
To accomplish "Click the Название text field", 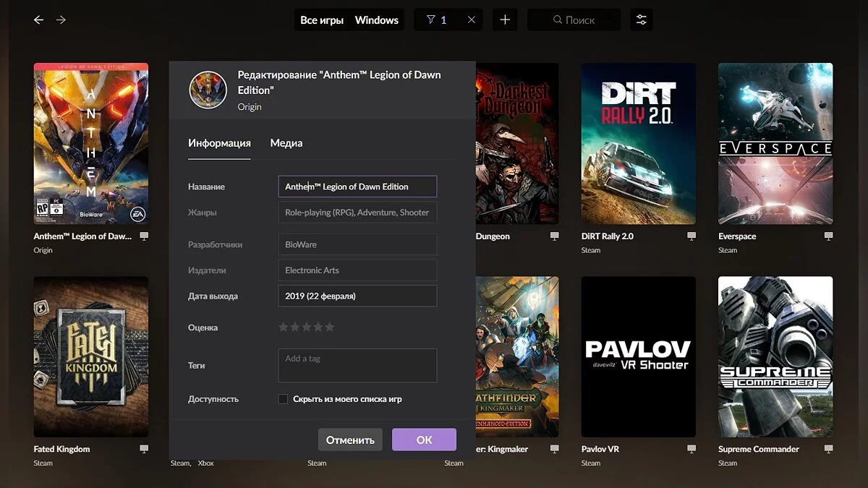I will tap(357, 187).
